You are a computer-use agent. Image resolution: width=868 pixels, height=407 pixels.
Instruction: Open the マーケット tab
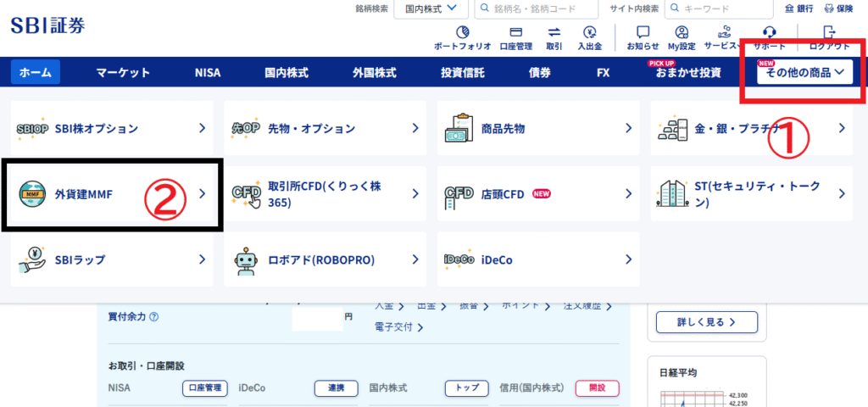point(123,72)
